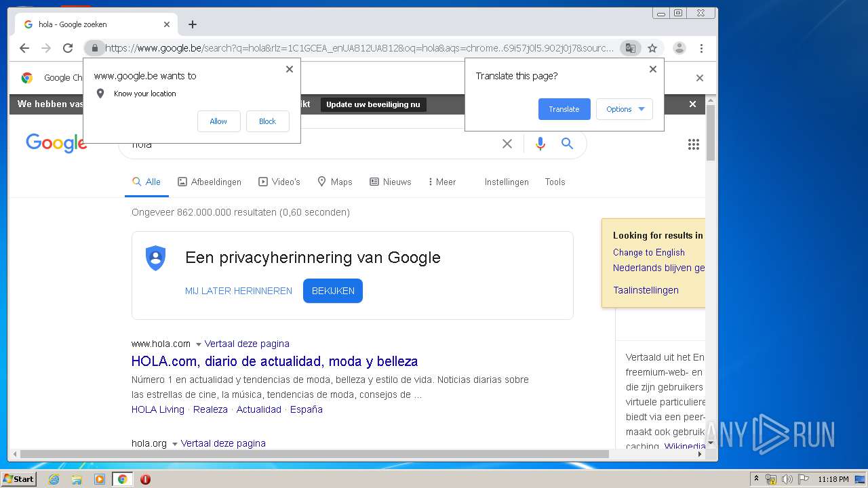Open Instellingen search settings
This screenshot has width=868, height=488.
point(507,182)
